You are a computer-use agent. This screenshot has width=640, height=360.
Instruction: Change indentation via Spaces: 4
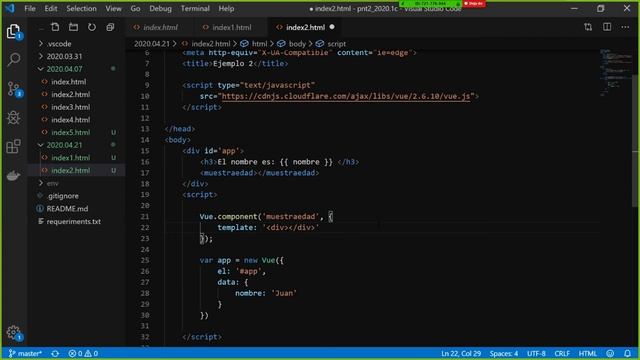tap(504, 353)
